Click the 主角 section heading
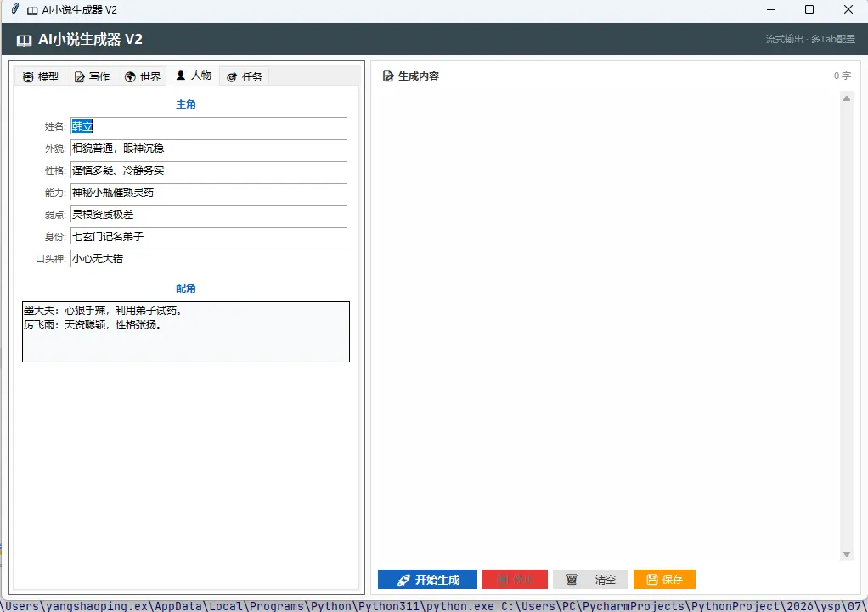The image size is (868, 612). point(186,104)
